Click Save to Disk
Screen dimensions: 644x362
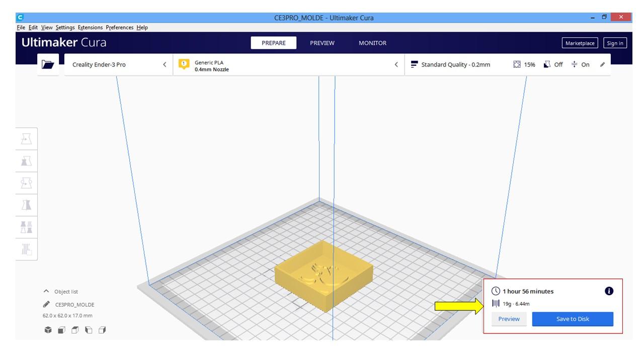click(573, 319)
